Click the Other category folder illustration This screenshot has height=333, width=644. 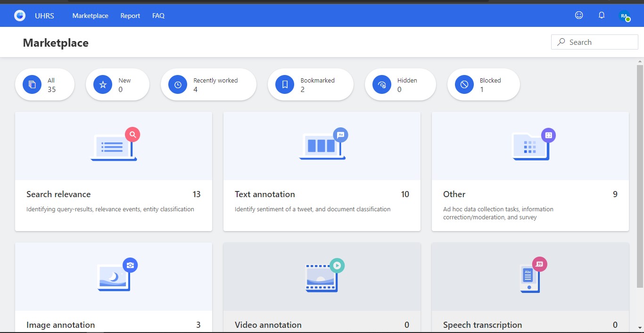click(531, 145)
